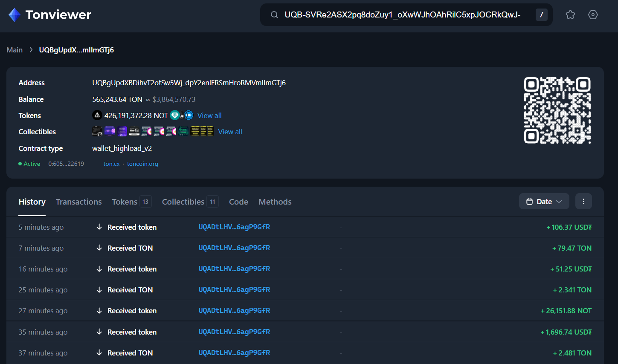Viewport: 618px width, 364px height.
Task: Open the green collectible thumbnail
Action: tap(184, 131)
